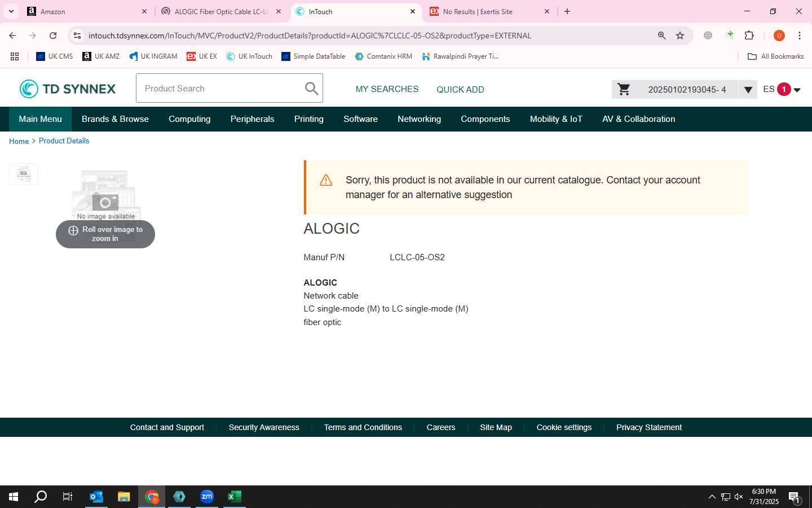Image resolution: width=812 pixels, height=508 pixels.
Task: Click the warning triangle icon
Action: pos(326,180)
